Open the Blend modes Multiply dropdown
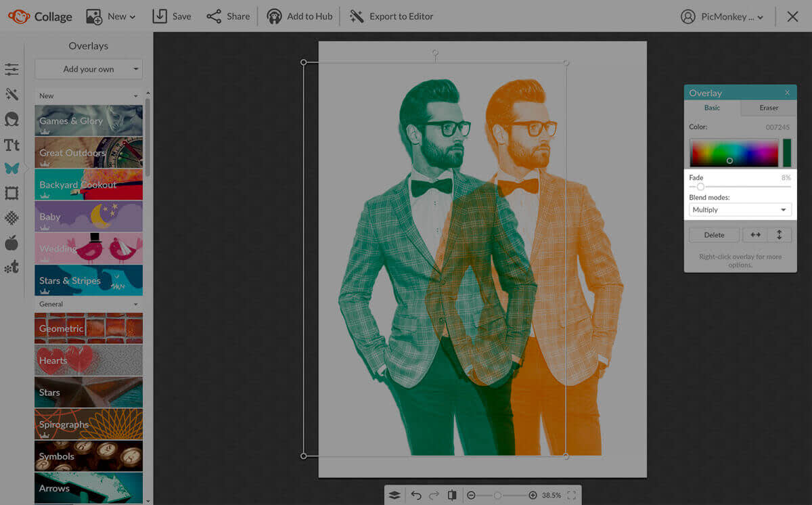Viewport: 812px width, 505px height. 740,210
